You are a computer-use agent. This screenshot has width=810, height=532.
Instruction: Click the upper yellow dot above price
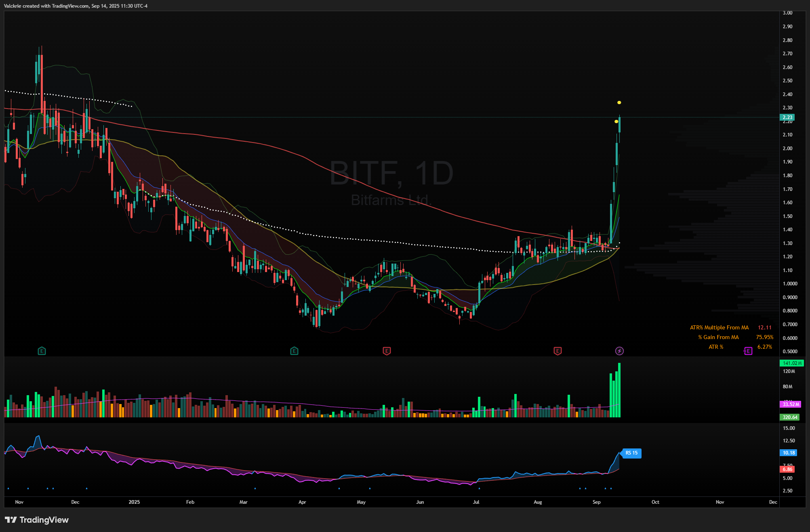[619, 103]
